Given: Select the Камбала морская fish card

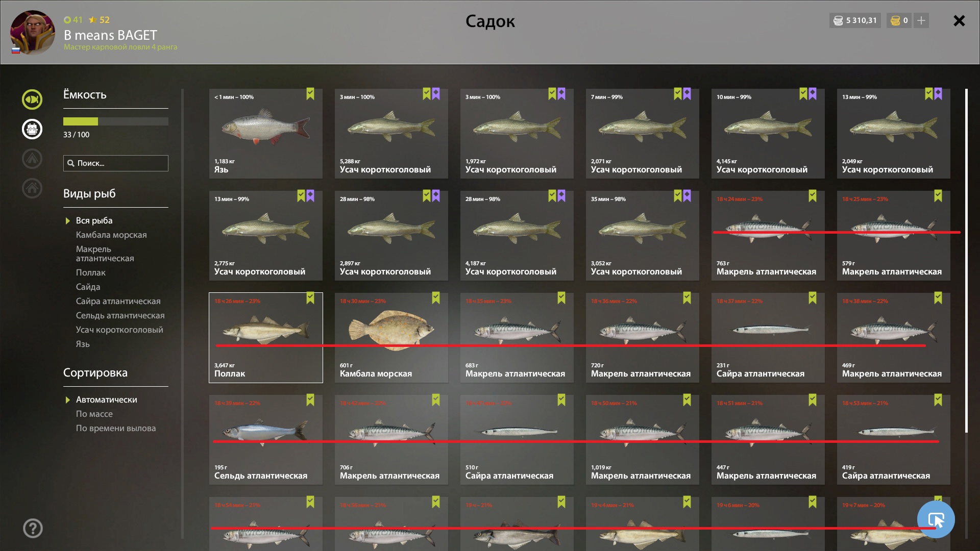Looking at the screenshot, I should (391, 337).
